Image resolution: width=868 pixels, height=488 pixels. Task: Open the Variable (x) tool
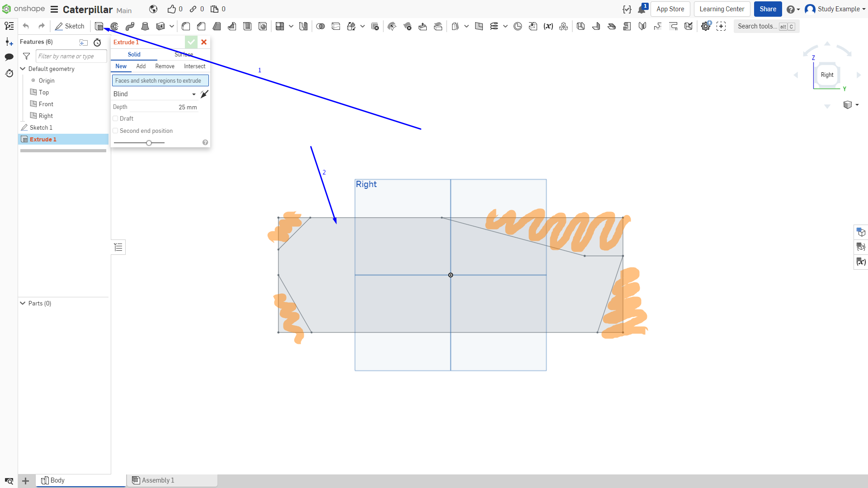(548, 26)
